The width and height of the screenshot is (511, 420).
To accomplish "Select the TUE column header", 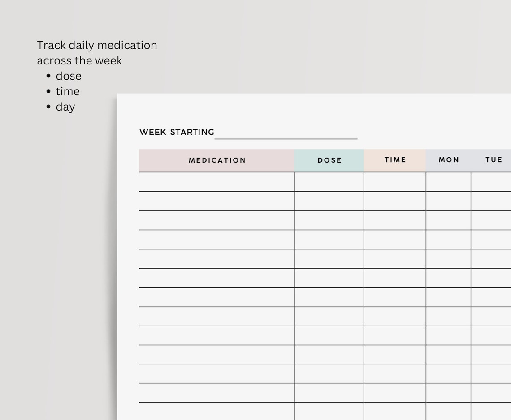I will pyautogui.click(x=494, y=159).
